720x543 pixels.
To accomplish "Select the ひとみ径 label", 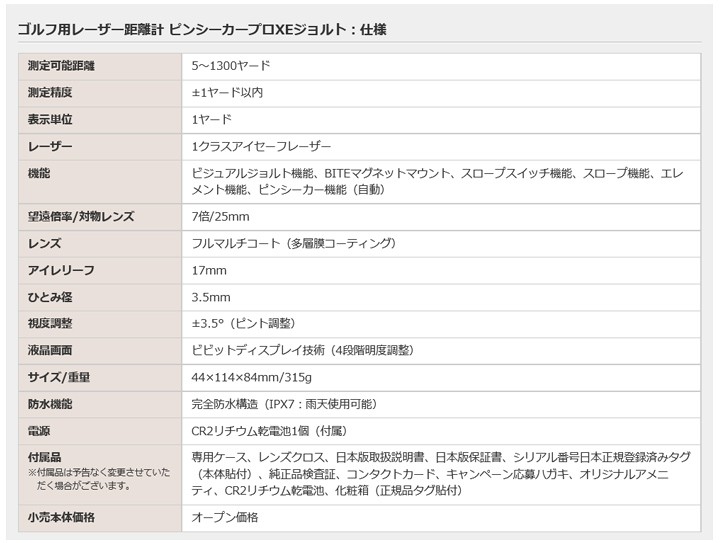I will pos(50,297).
